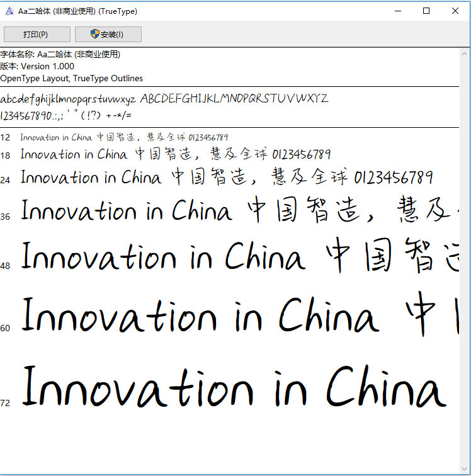Click the scrollbar up arrow

click(x=464, y=54)
